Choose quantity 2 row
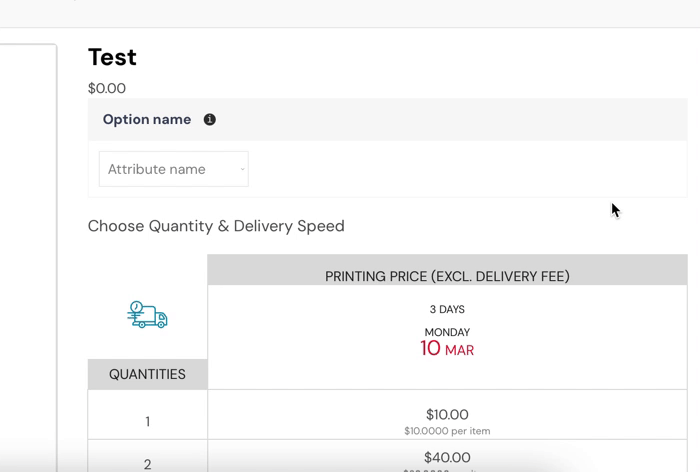This screenshot has height=472, width=700. coord(147,463)
